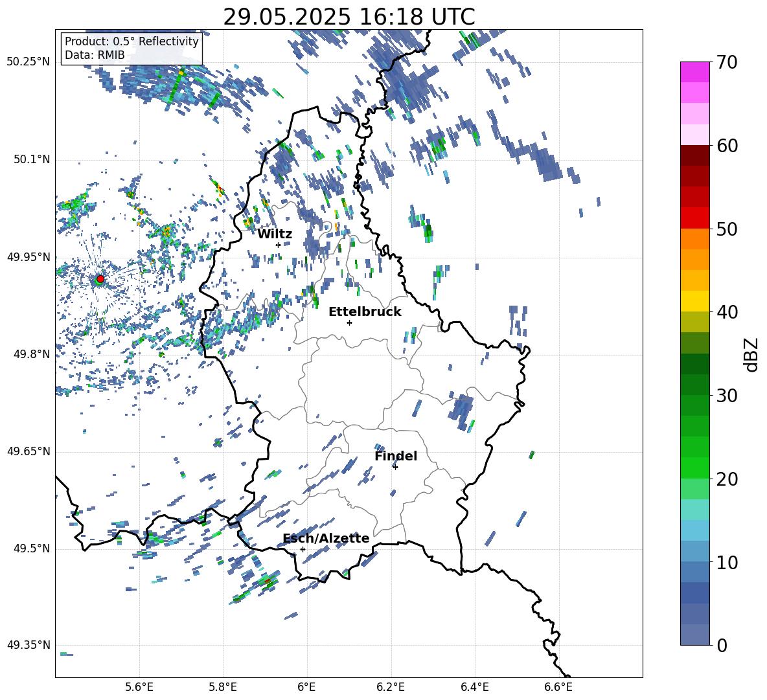Viewport: 767px width, 700px height.
Task: Click the 50 tick on the colorbar
Action: coord(727,229)
